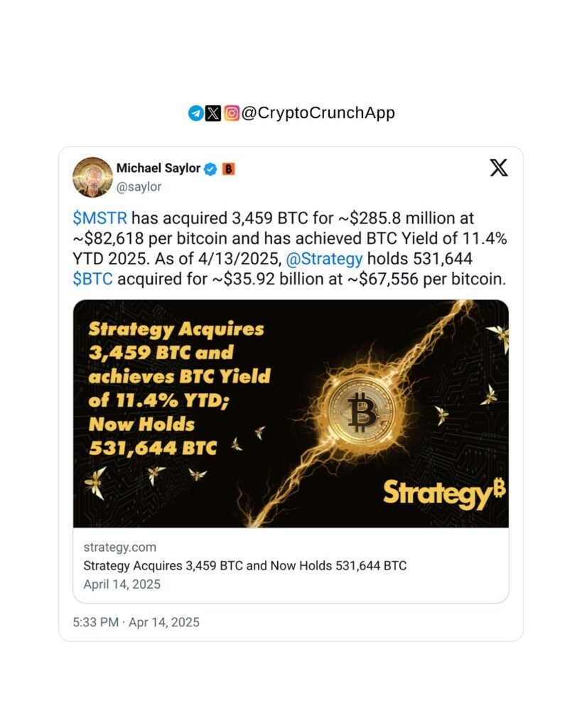The height and width of the screenshot is (728, 582).
Task: Click the $MSTR cashtag
Action: click(x=99, y=218)
